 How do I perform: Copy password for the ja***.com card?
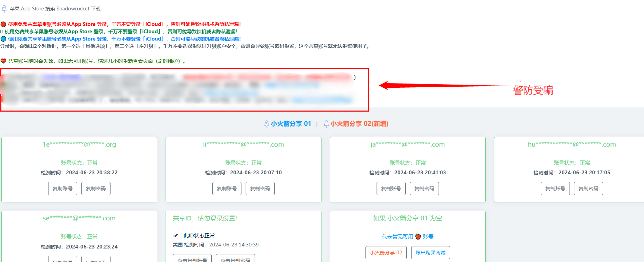click(424, 189)
